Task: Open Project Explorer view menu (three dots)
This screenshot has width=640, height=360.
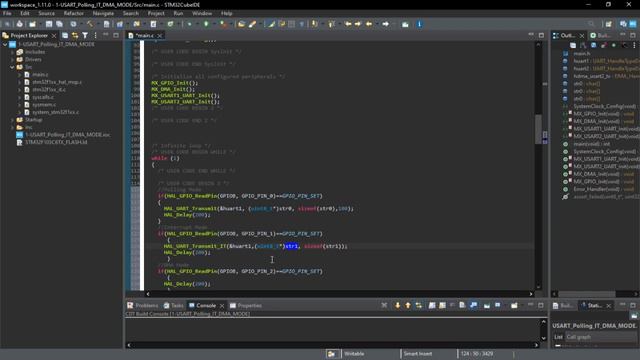Action: coord(96,36)
